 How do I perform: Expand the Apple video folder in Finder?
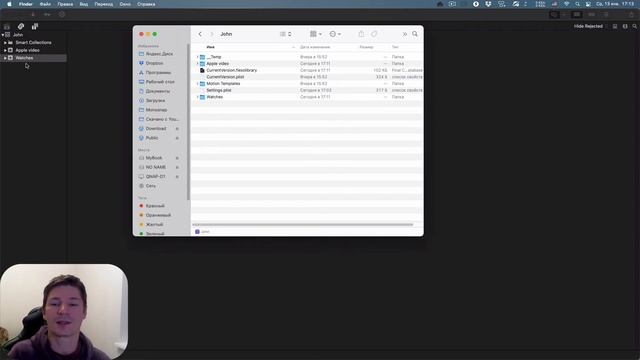[198, 64]
